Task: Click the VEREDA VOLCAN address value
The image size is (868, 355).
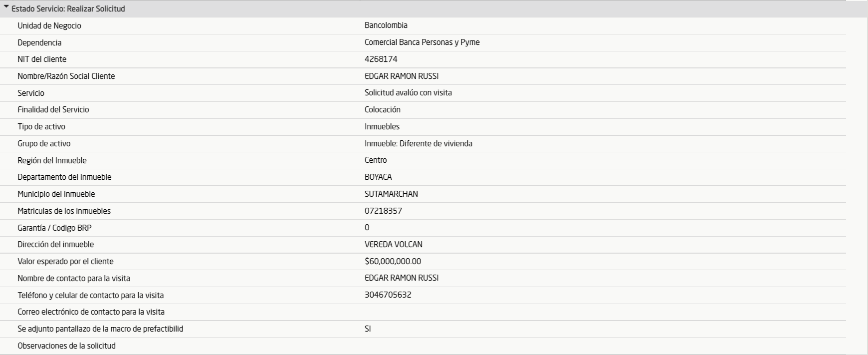Action: click(393, 245)
